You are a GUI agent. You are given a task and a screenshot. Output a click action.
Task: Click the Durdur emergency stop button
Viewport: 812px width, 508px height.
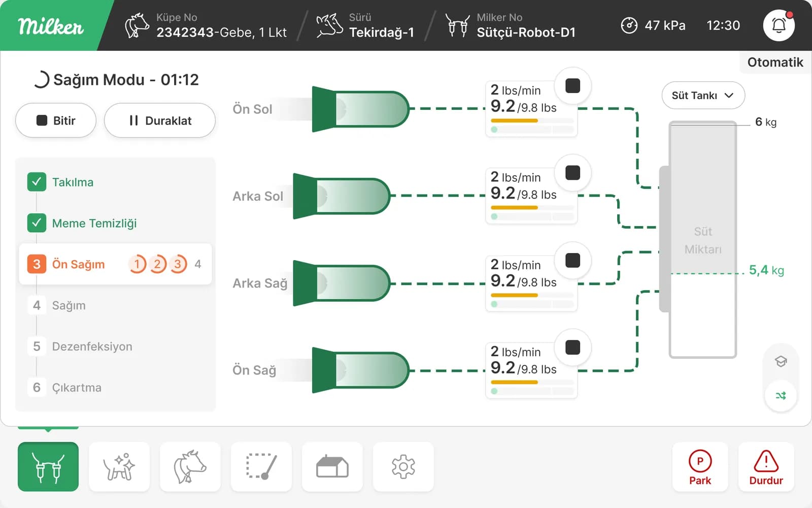(x=766, y=467)
